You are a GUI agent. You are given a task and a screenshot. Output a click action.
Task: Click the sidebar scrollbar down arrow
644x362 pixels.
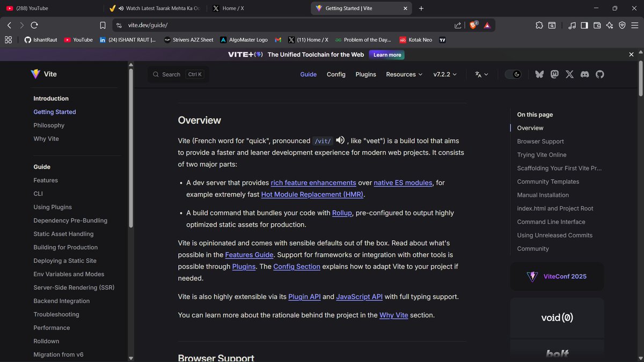[x=130, y=358]
